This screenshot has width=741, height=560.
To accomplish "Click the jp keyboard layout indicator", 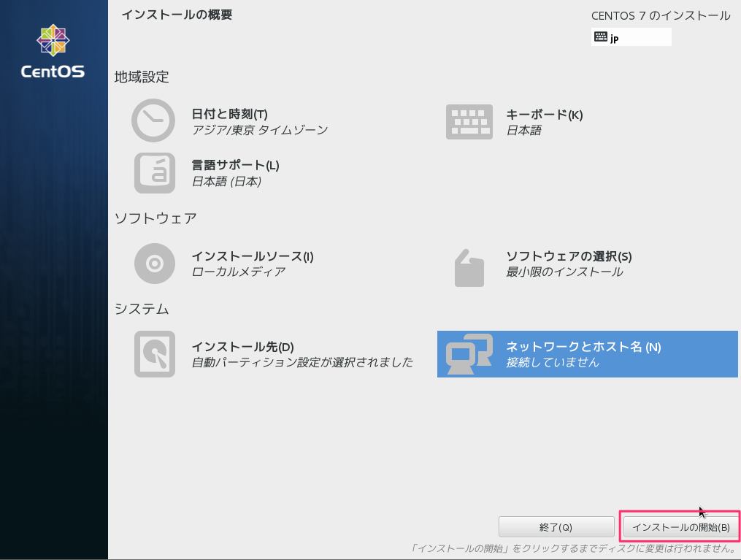I will pyautogui.click(x=631, y=37).
